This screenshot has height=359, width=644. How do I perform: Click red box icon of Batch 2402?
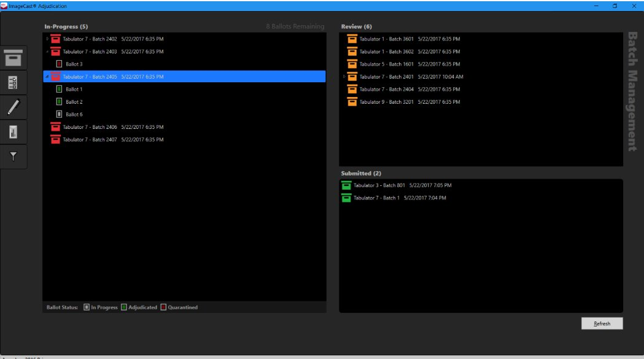(55, 39)
